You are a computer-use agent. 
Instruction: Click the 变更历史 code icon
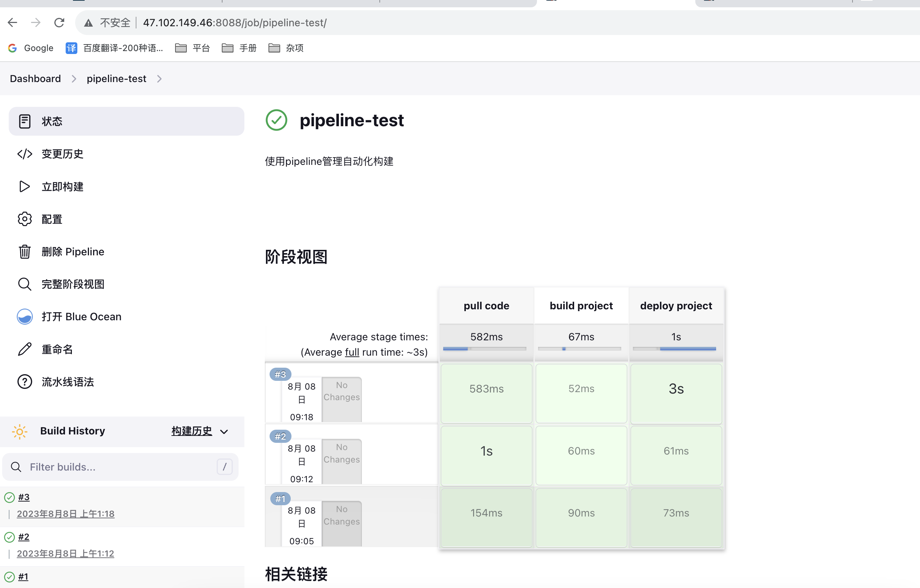click(25, 154)
